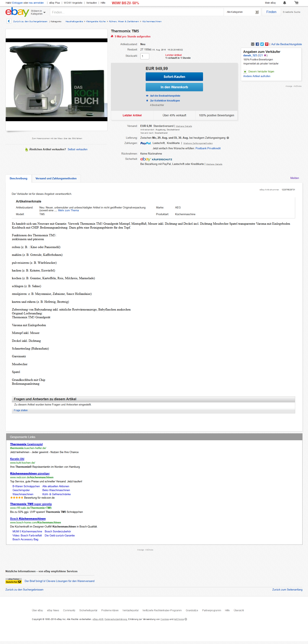Open the eBay Plus menu link
The height and width of the screenshot is (644, 308).
click(55, 3)
